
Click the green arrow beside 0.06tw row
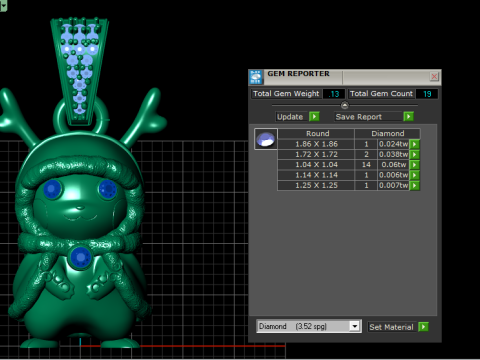pyautogui.click(x=414, y=165)
